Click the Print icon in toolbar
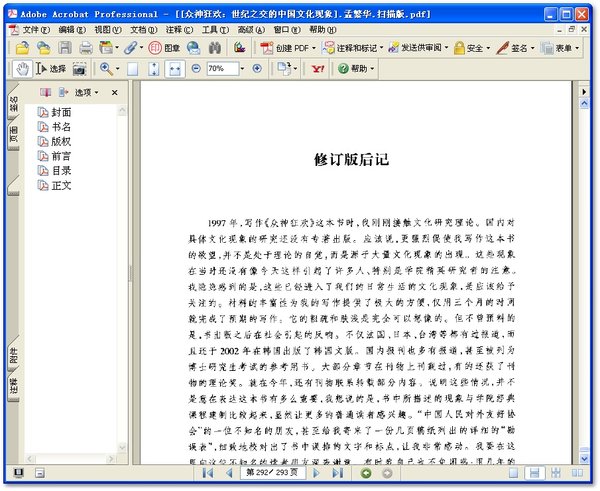 [x=86, y=47]
